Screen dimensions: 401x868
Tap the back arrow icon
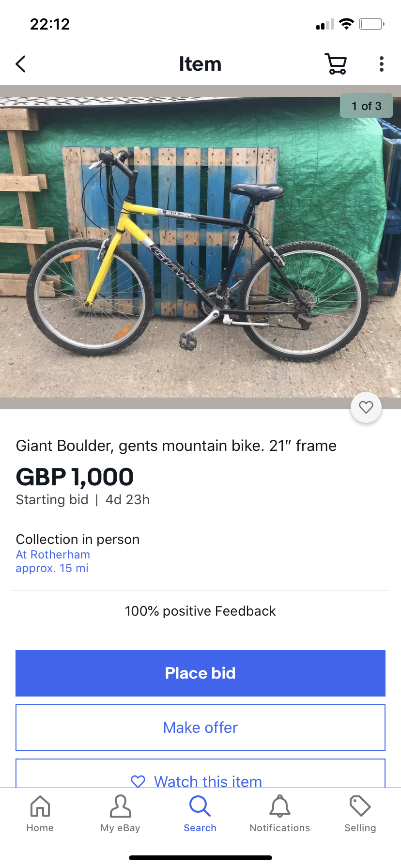tap(20, 64)
